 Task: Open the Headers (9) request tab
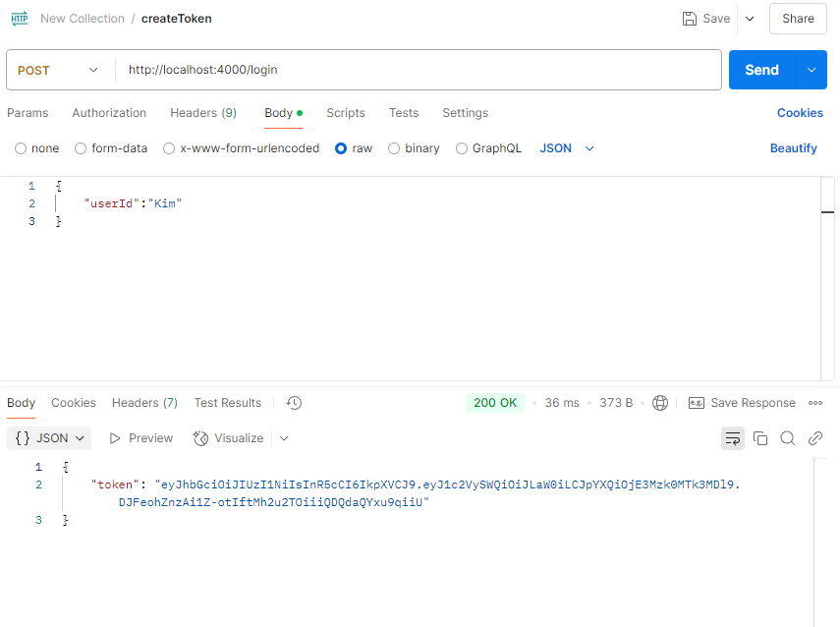click(x=203, y=113)
